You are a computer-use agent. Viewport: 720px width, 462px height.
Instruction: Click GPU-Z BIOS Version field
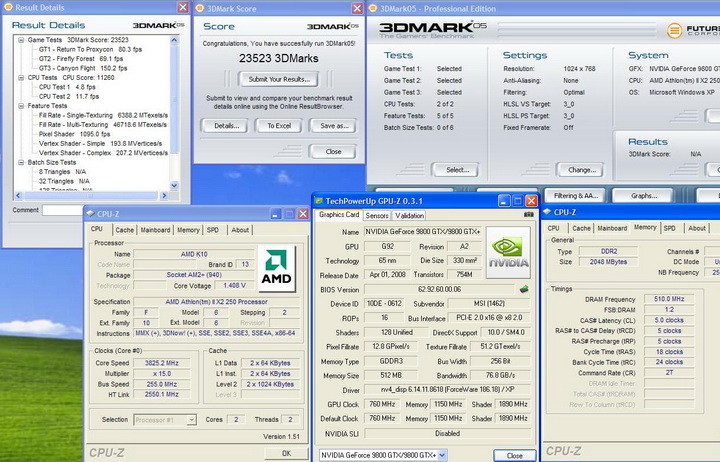pos(439,289)
